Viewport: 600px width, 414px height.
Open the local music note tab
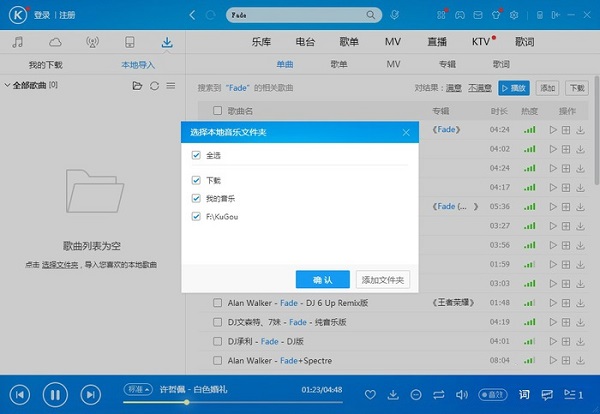point(17,42)
